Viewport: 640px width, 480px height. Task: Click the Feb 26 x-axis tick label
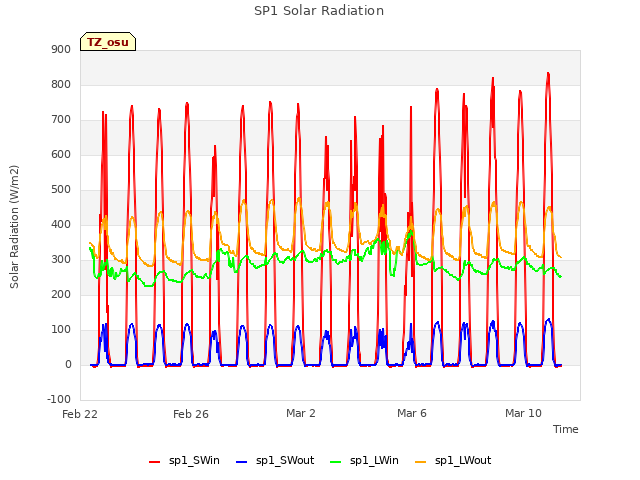pyautogui.click(x=191, y=414)
